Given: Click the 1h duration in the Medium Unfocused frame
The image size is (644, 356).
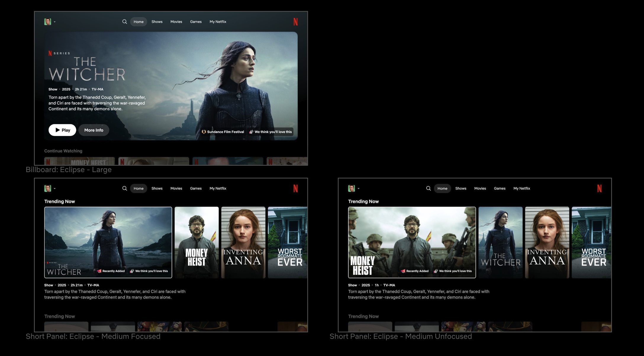Looking at the screenshot, I should coord(377,285).
